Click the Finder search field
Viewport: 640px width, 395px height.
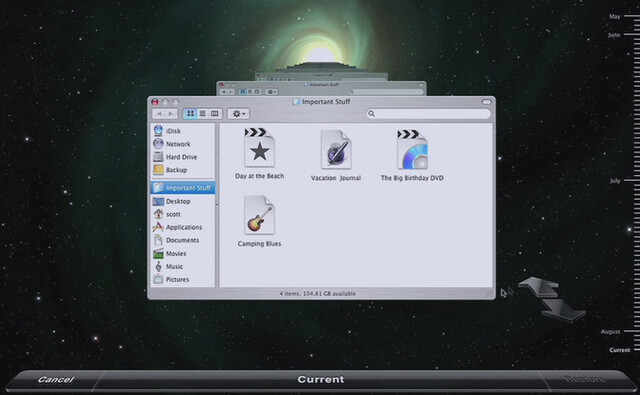[x=429, y=113]
